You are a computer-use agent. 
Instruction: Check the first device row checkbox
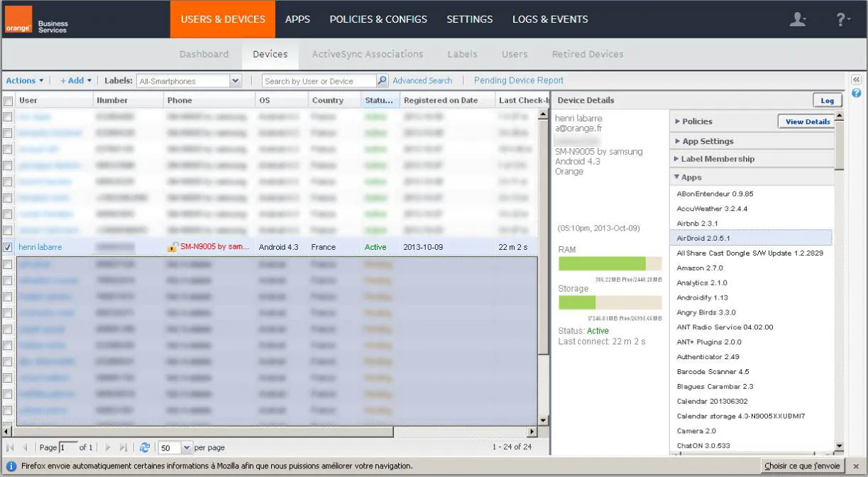pos(8,117)
